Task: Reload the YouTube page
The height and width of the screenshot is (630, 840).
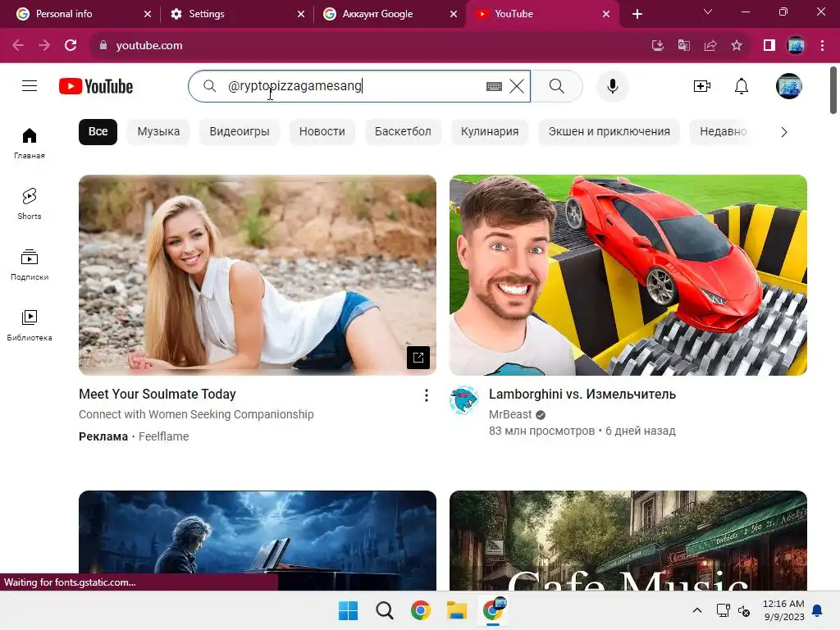Action: (x=71, y=46)
